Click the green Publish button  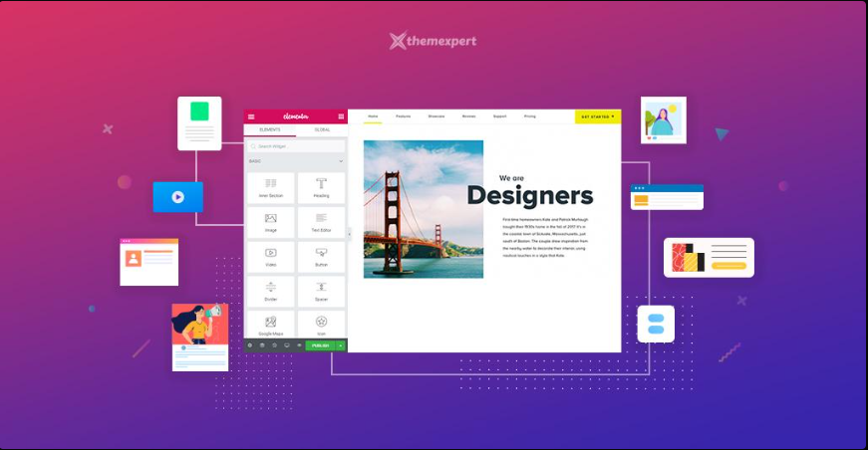click(319, 345)
